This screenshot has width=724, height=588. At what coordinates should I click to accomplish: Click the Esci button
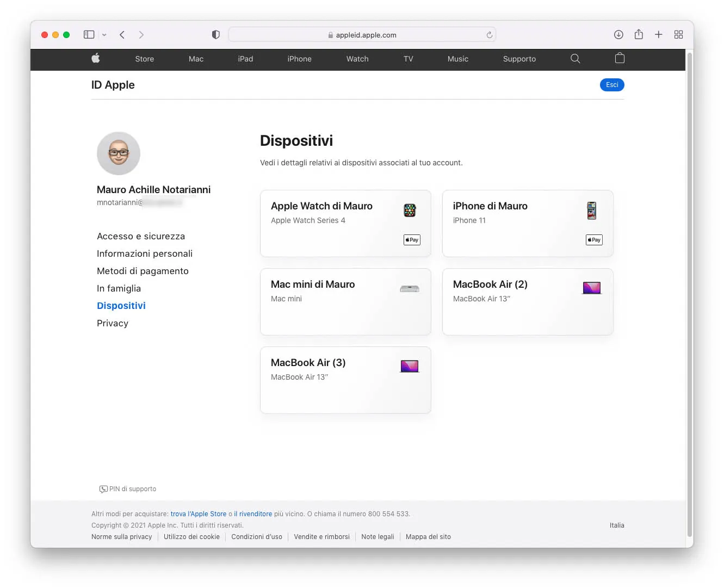(611, 85)
